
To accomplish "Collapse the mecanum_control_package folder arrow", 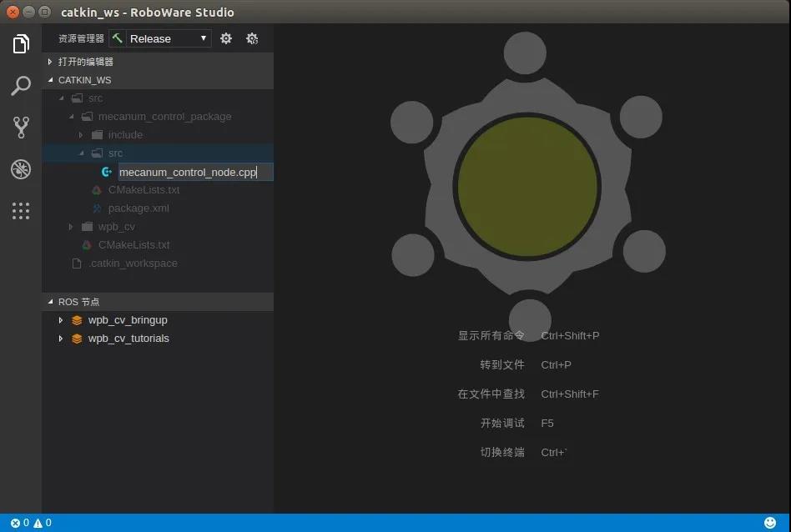I will [x=71, y=117].
